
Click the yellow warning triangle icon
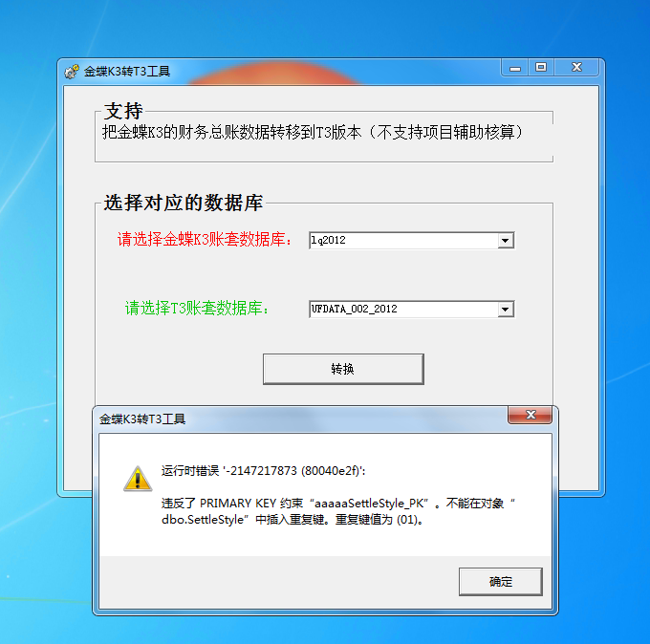coord(138,479)
